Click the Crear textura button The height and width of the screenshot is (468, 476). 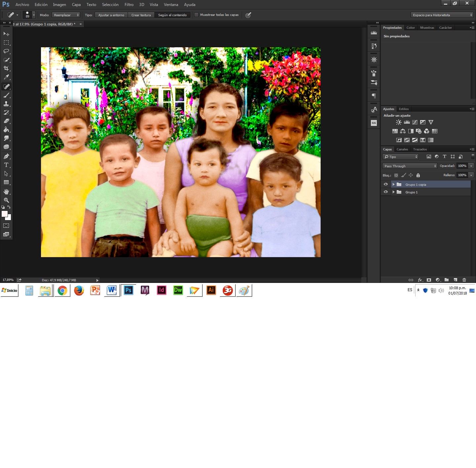point(141,15)
